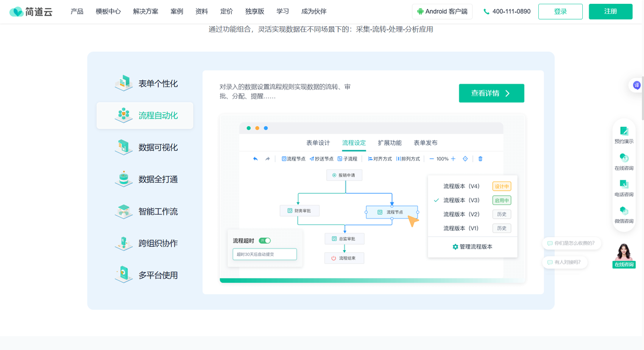Open the 成为伙伴 link
This screenshot has width=644, height=350.
[x=314, y=11]
